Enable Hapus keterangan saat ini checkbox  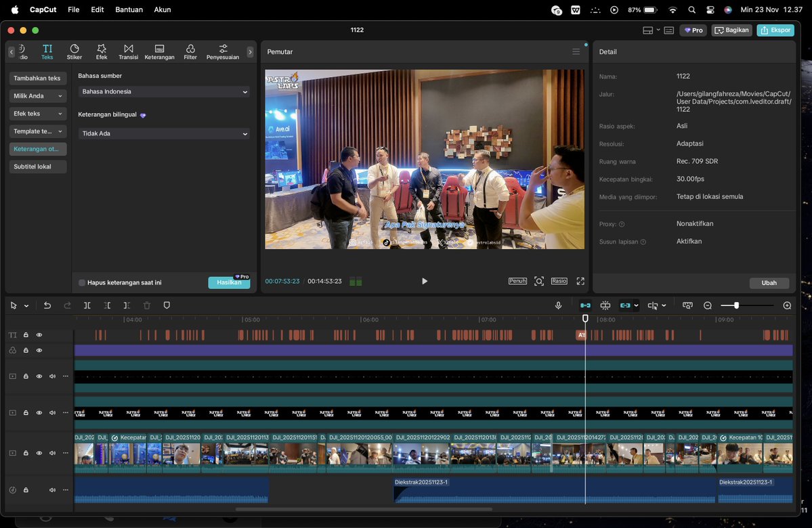click(82, 282)
